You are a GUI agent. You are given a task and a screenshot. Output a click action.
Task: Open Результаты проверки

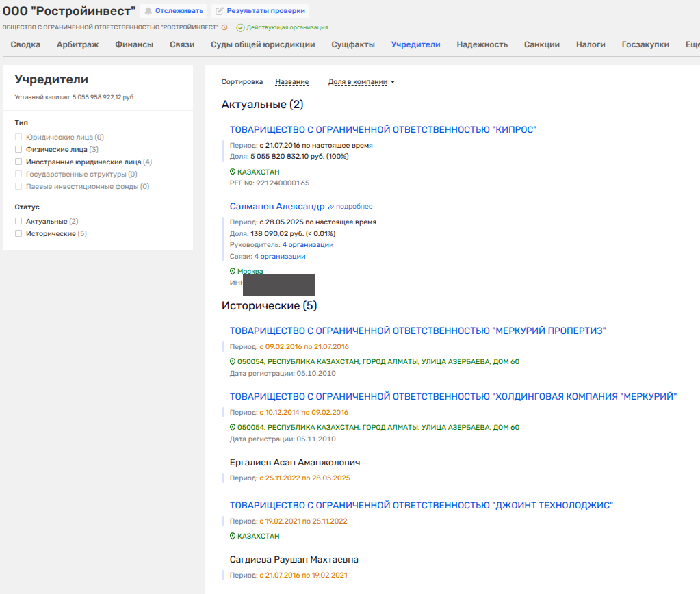click(260, 11)
